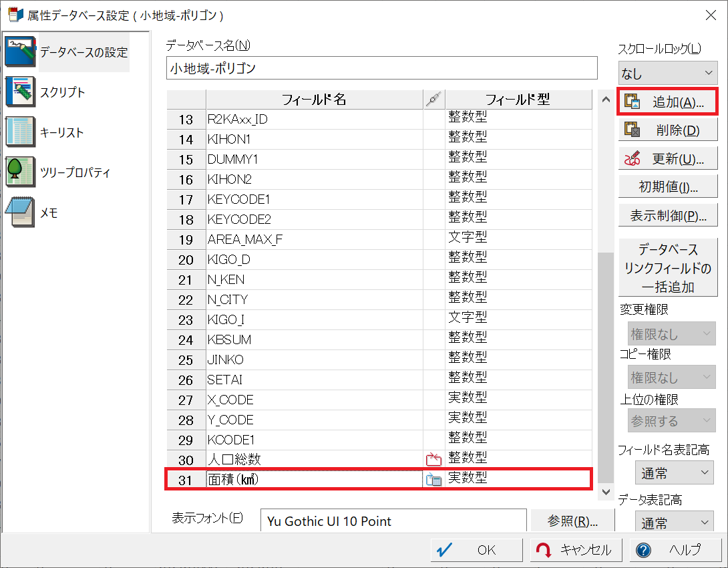Select the R2KAxx_ID field name
The height and width of the screenshot is (568, 728).
point(237,120)
